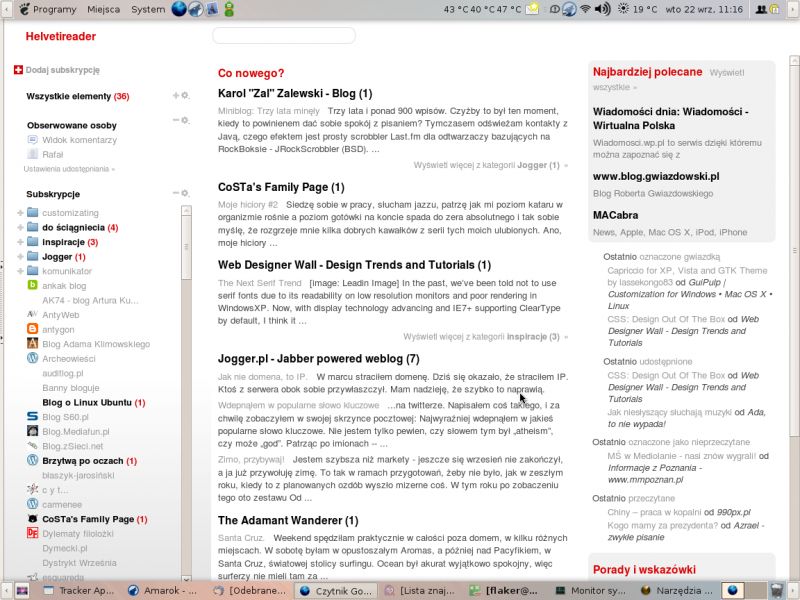
Task: Click Wyświetl wszystkie in Najbardziej polecane
Action: click(669, 80)
